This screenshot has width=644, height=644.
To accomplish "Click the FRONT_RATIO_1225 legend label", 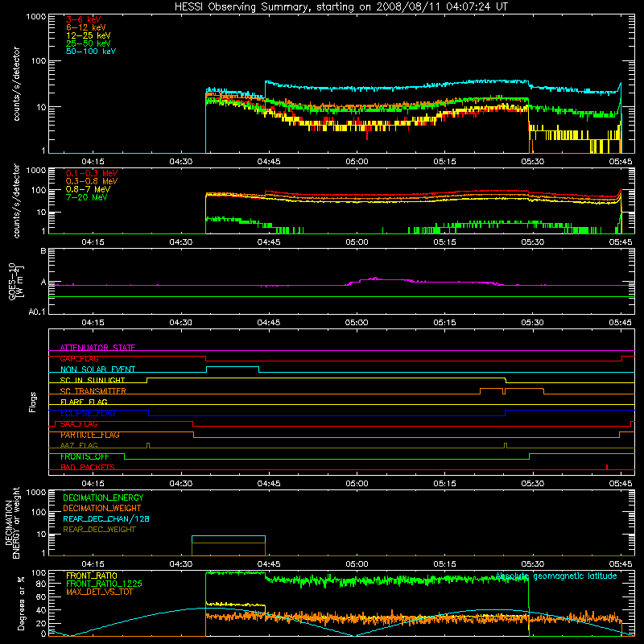I will click(104, 584).
